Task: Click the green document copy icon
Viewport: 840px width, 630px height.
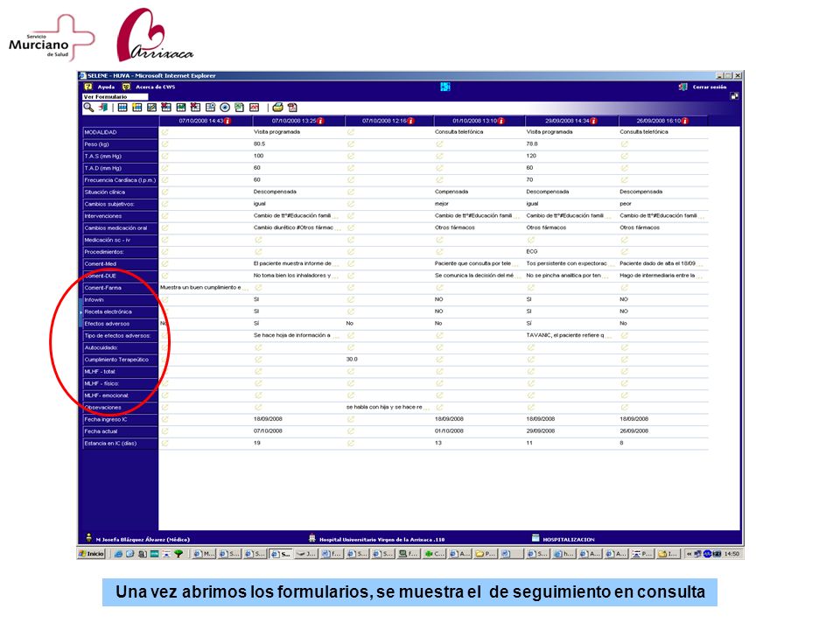Action: (240, 108)
